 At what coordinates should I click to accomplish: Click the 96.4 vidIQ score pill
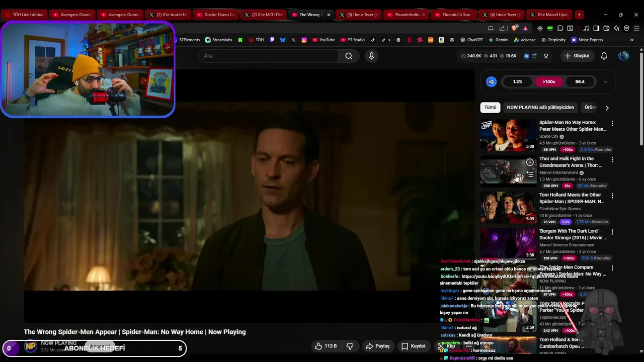pyautogui.click(x=580, y=81)
